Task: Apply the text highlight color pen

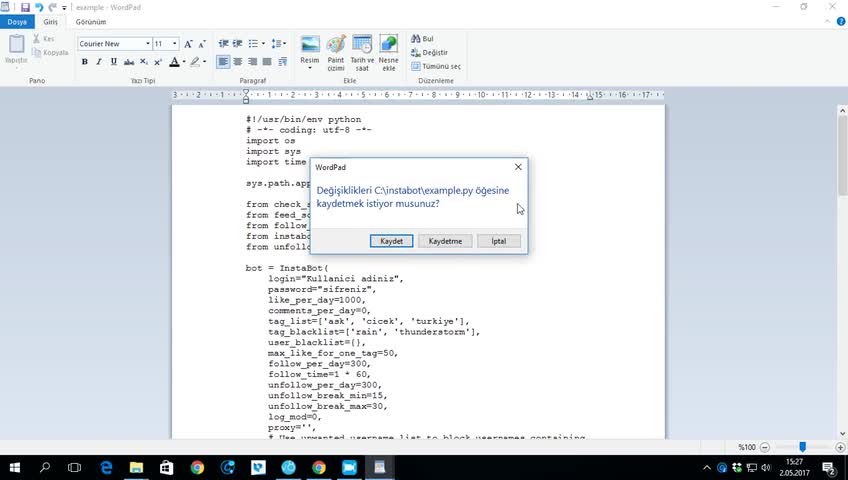Action: pyautogui.click(x=195, y=62)
